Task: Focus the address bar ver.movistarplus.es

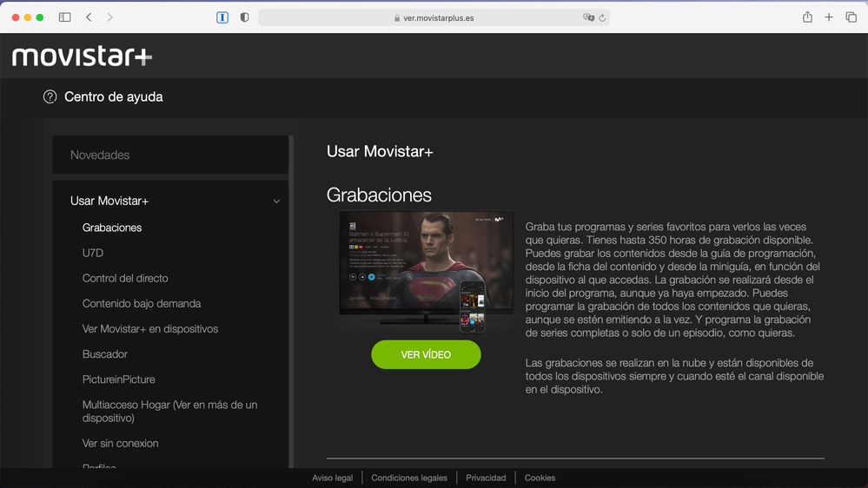Action: pos(434,17)
